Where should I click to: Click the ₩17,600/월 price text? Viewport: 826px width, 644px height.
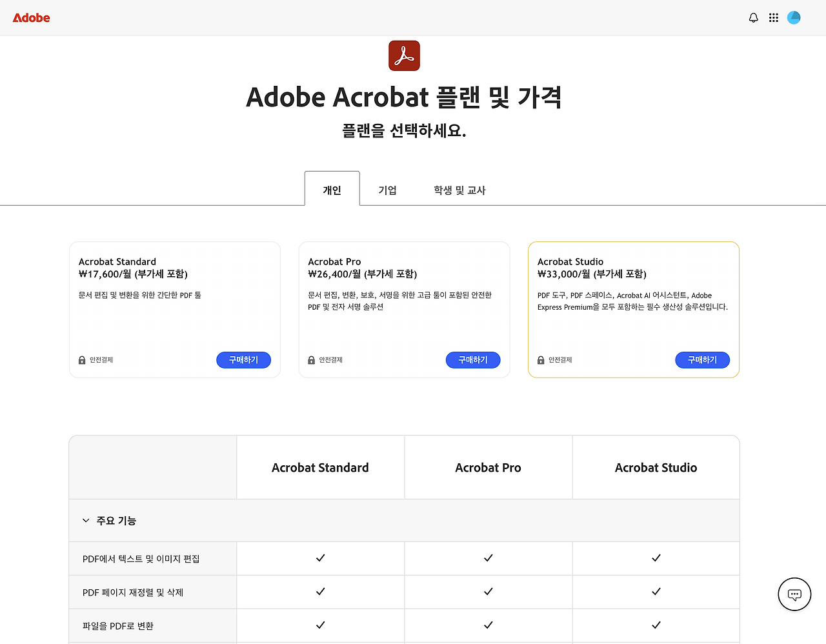click(133, 274)
